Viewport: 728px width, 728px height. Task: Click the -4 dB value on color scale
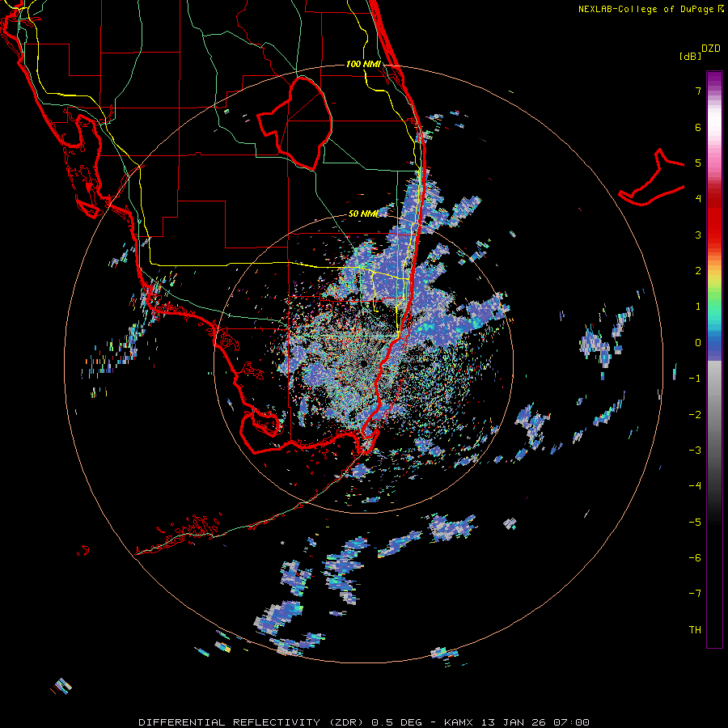tap(695, 486)
